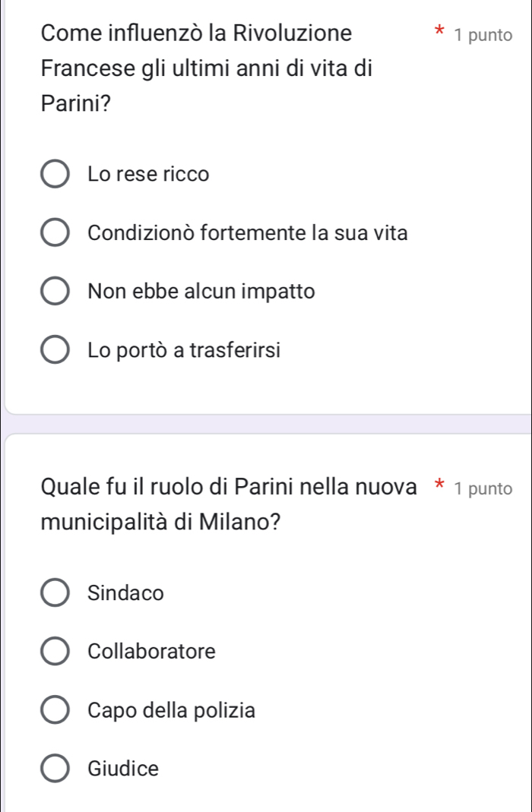Select the 'Giudice' radio circle

(x=55, y=769)
